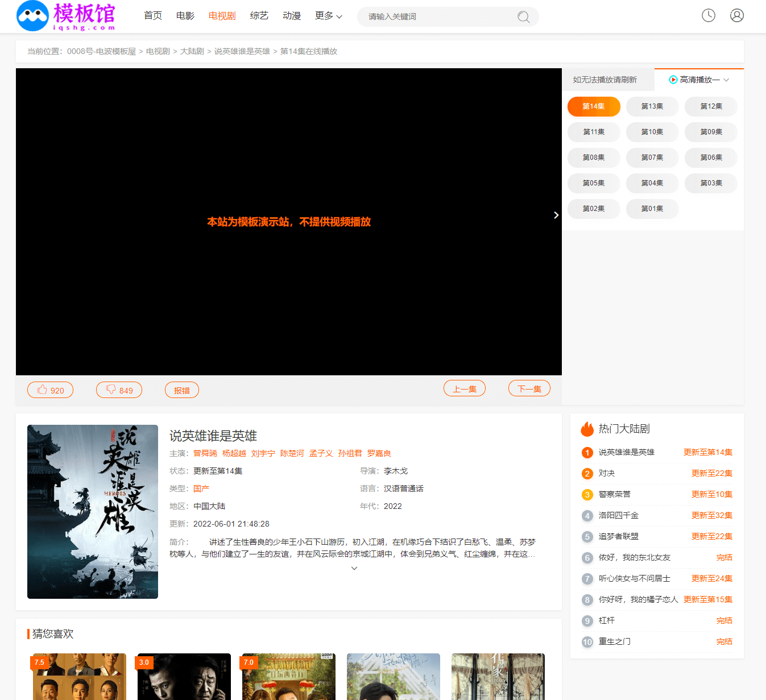
Task: Click the 模板馆 site logo
Action: click(x=66, y=16)
